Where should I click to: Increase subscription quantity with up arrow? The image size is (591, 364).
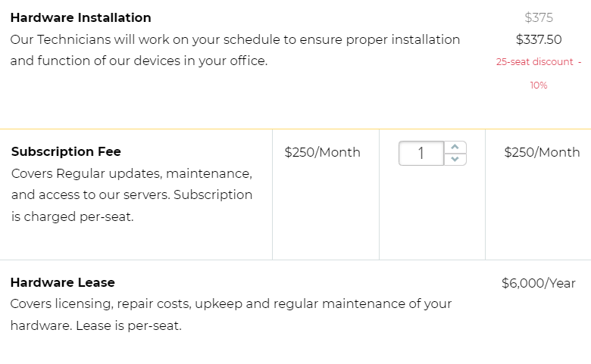(x=455, y=147)
